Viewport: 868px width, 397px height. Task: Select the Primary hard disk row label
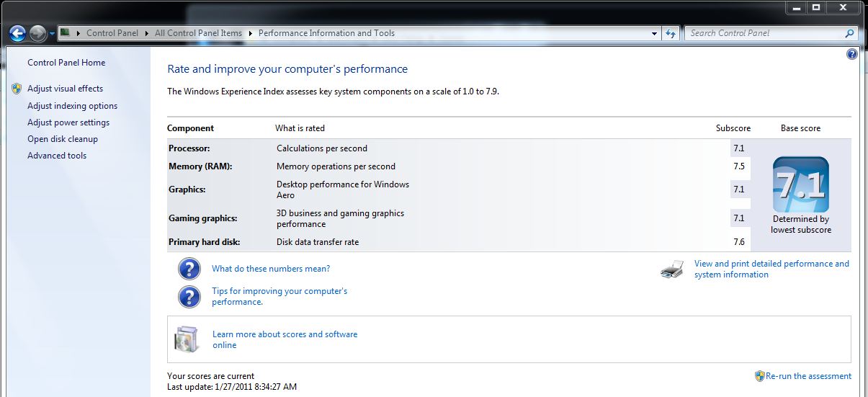[x=205, y=242]
